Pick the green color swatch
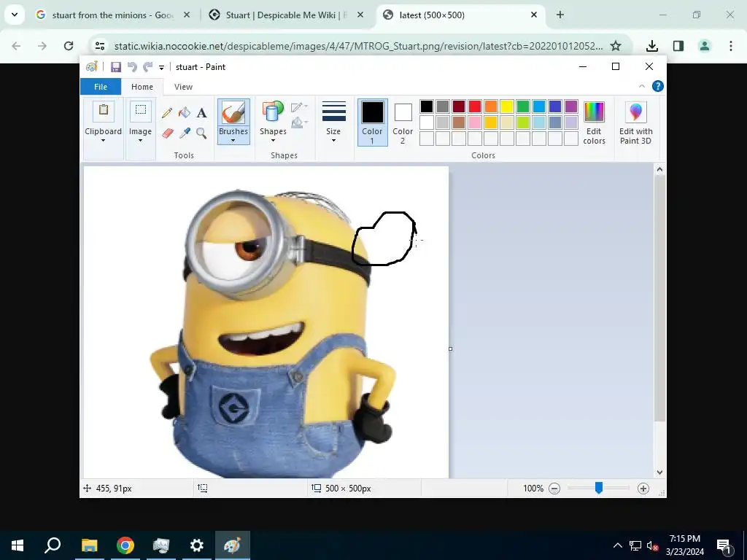The height and width of the screenshot is (560, 747). [x=523, y=106]
